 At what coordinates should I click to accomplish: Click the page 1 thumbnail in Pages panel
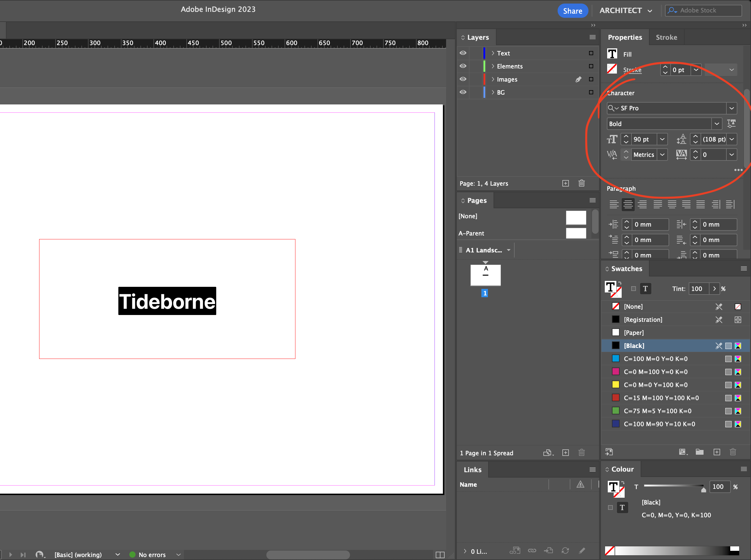pos(485,275)
